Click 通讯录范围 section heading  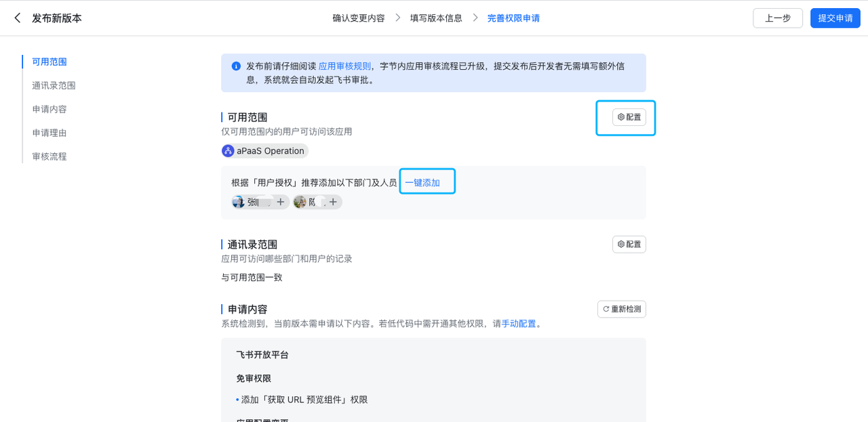click(x=252, y=245)
